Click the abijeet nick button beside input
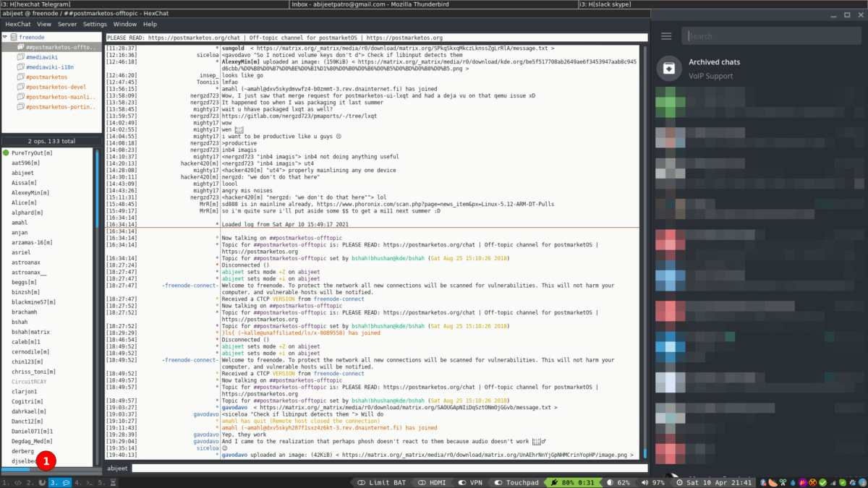Viewport: 868px width, 488px height. tap(116, 468)
